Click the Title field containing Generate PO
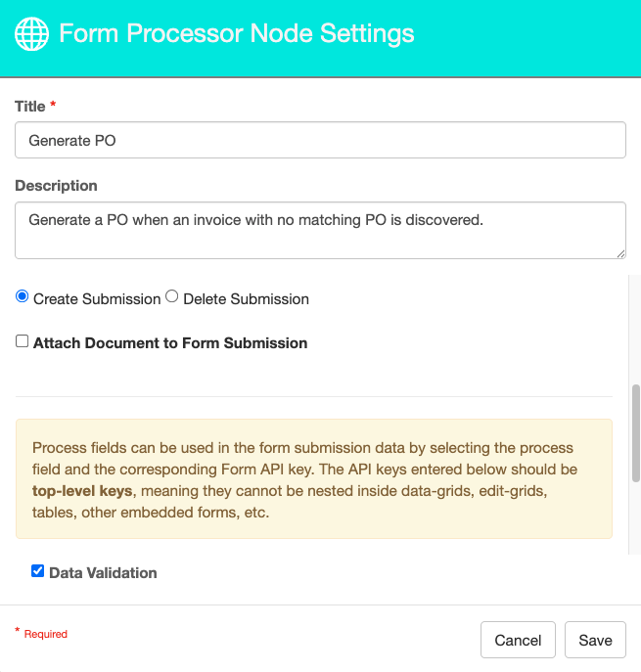 320,140
